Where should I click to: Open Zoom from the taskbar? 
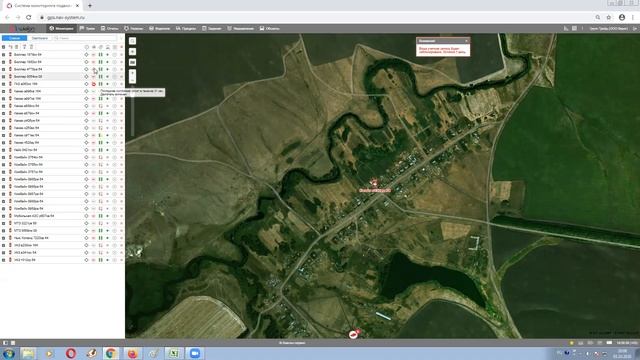(x=195, y=353)
